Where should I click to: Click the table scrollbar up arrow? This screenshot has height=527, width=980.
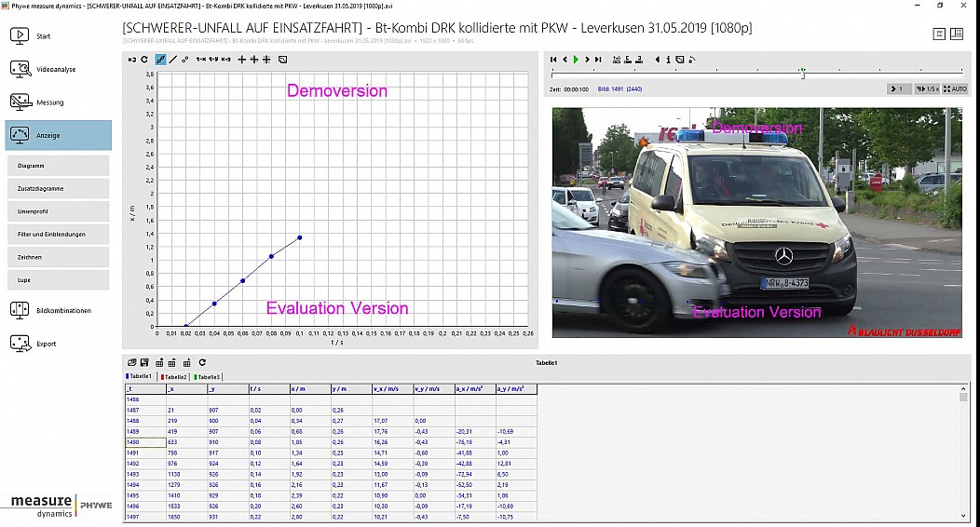963,388
